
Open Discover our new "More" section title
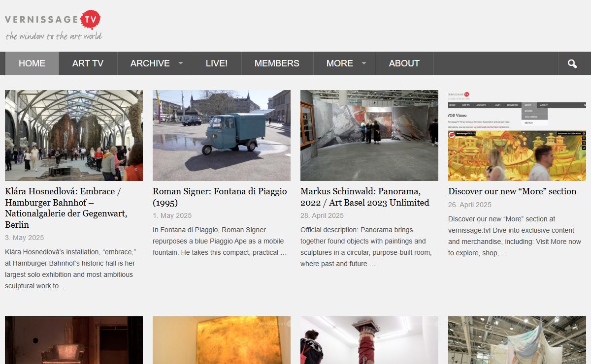coord(512,191)
